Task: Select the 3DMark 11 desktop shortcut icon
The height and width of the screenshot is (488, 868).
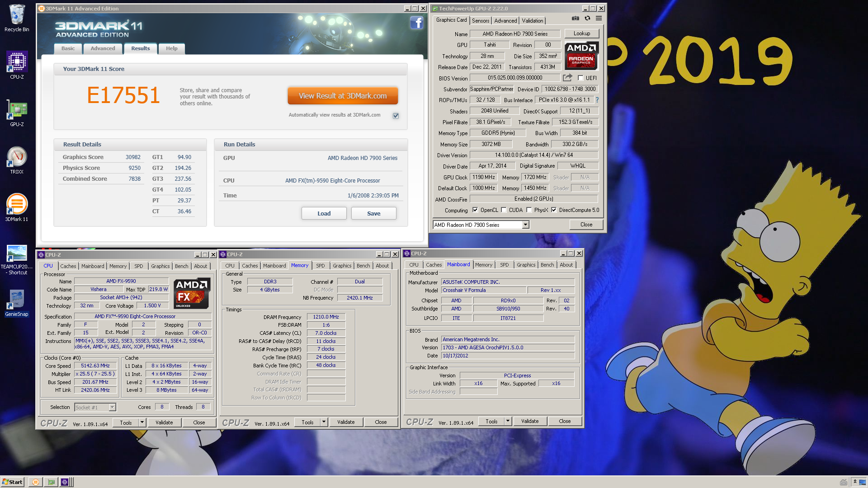Action: pos(17,207)
